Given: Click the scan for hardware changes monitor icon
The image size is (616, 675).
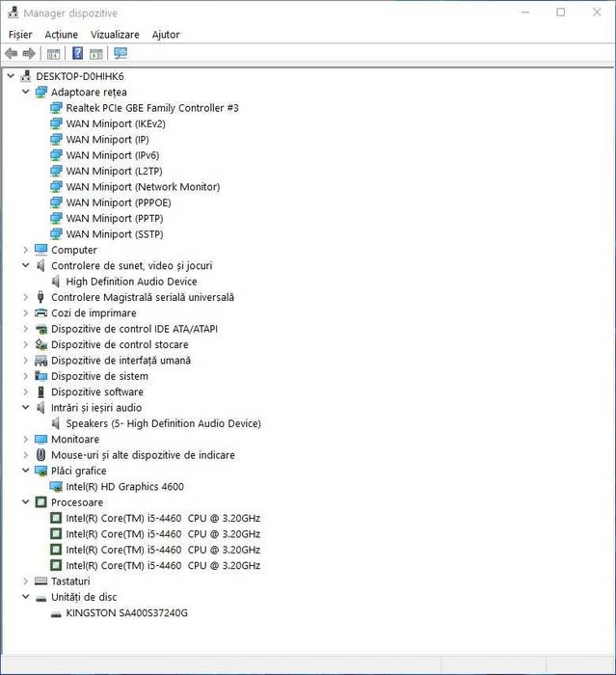Looking at the screenshot, I should pyautogui.click(x=121, y=53).
